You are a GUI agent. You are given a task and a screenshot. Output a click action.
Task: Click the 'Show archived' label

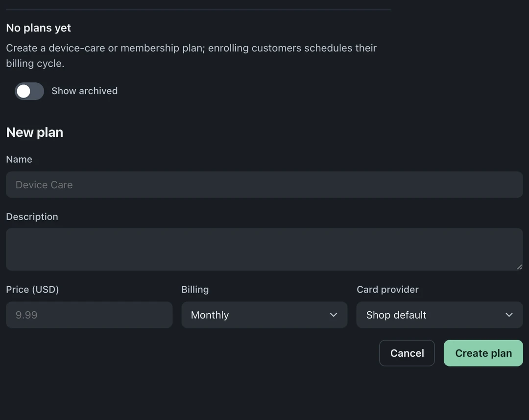point(85,91)
